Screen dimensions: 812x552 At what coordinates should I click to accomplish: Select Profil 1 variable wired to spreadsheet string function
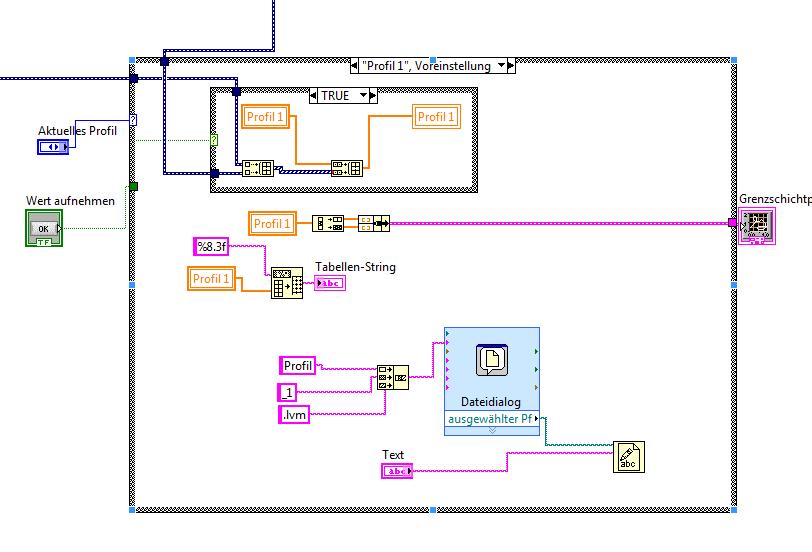211,279
